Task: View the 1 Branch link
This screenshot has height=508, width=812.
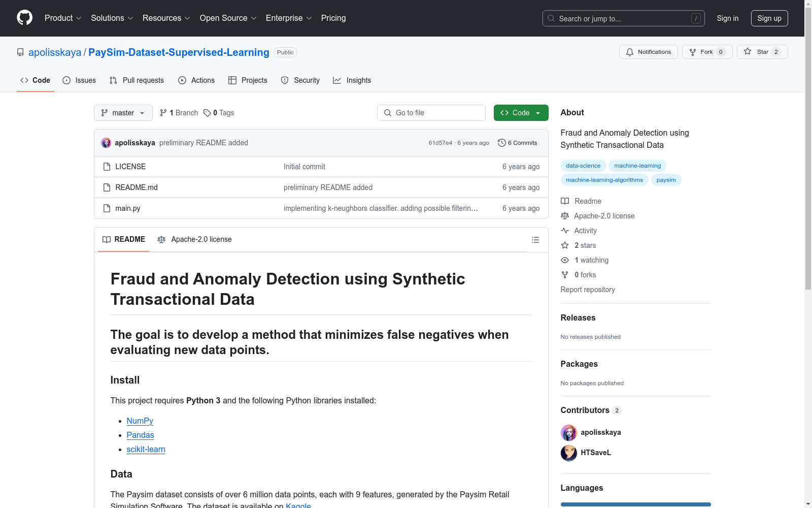Action: [179, 113]
